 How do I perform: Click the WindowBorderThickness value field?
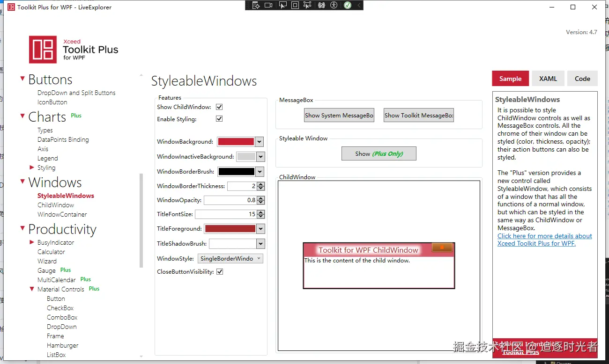[242, 186]
